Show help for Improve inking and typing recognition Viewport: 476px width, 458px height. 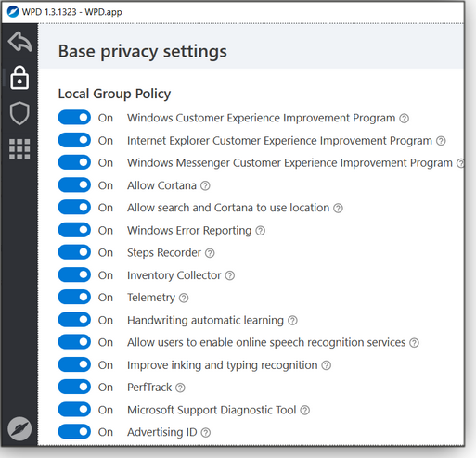click(x=327, y=365)
